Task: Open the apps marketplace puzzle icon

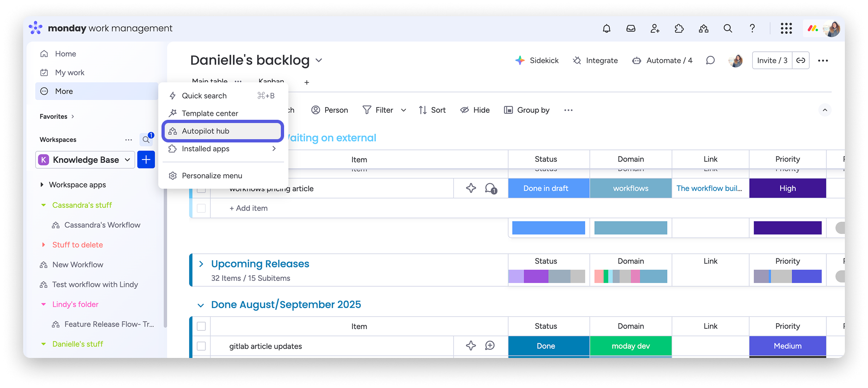Action: coord(679,29)
